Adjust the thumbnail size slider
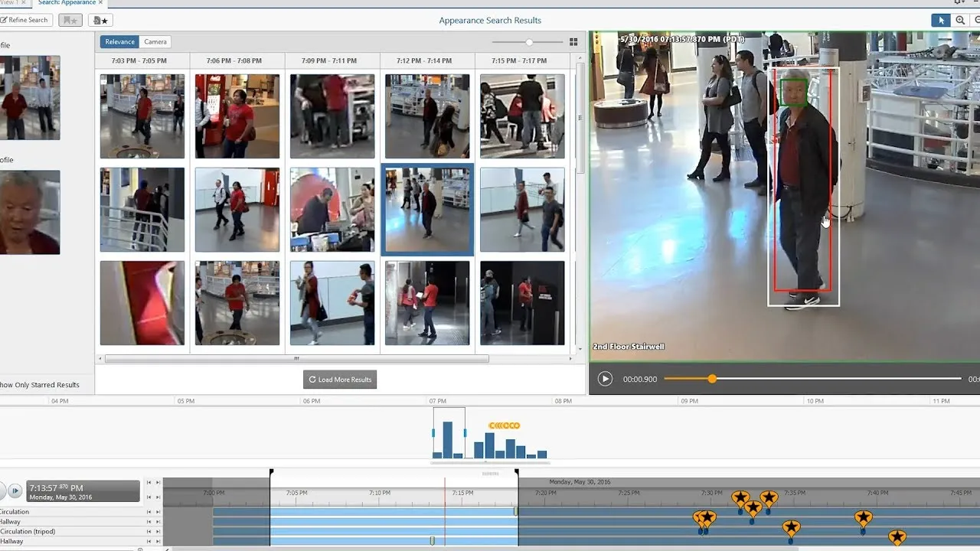Viewport: 980px width, 551px height. click(x=529, y=42)
